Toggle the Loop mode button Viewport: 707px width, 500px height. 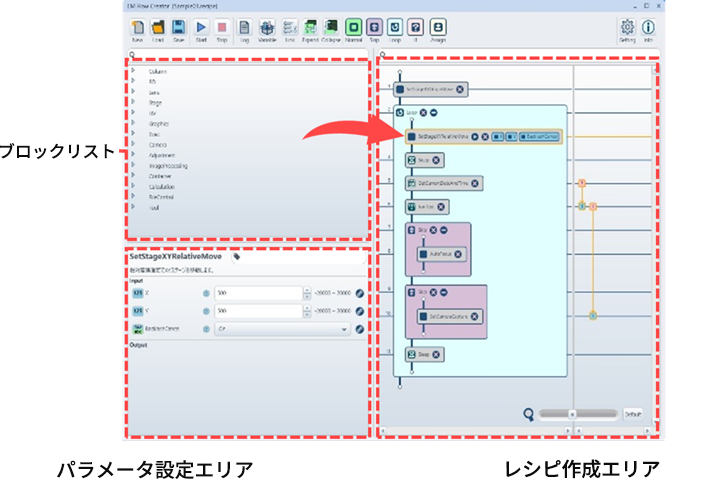point(399,30)
